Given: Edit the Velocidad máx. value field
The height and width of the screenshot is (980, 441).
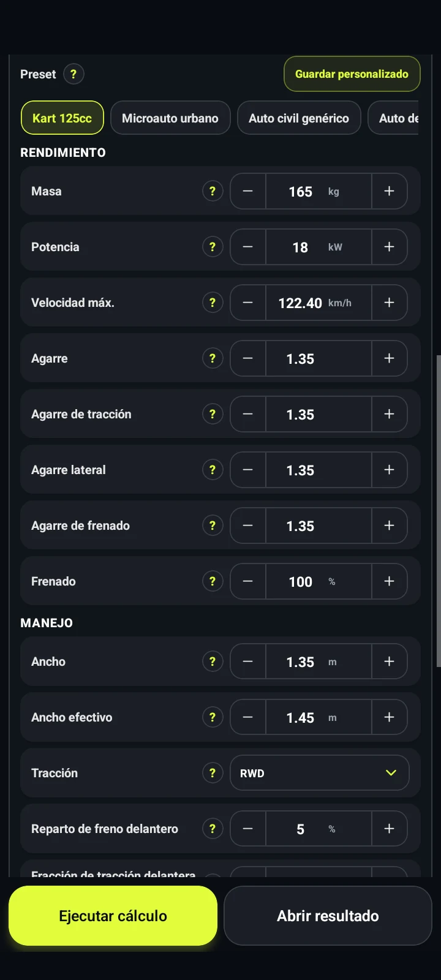Looking at the screenshot, I should coord(318,303).
